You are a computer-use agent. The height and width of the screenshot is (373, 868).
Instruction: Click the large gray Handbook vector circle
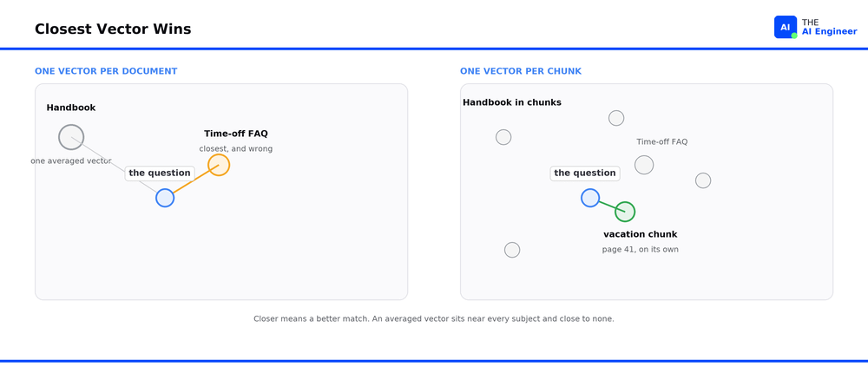tap(71, 137)
